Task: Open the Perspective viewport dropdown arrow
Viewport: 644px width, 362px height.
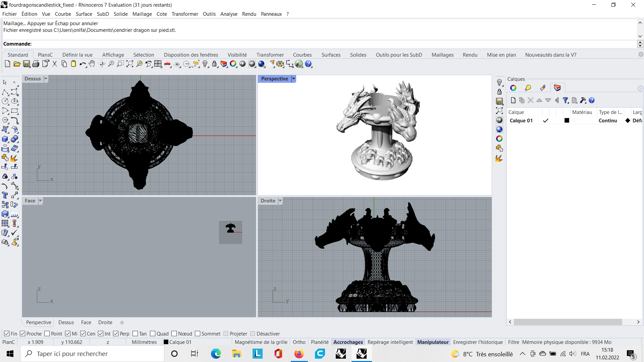Action: click(x=293, y=79)
